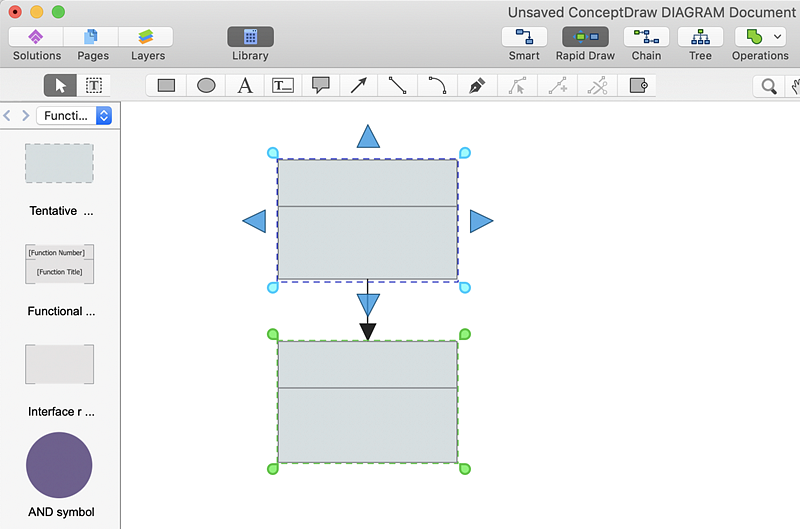The height and width of the screenshot is (529, 800).
Task: Open the Solutions panel
Action: tap(36, 37)
